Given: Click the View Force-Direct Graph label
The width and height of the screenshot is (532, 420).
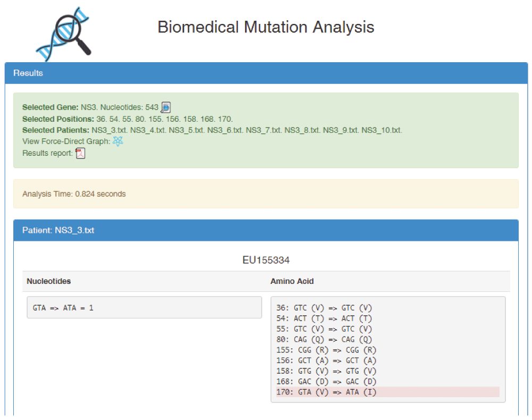Looking at the screenshot, I should coord(66,141).
